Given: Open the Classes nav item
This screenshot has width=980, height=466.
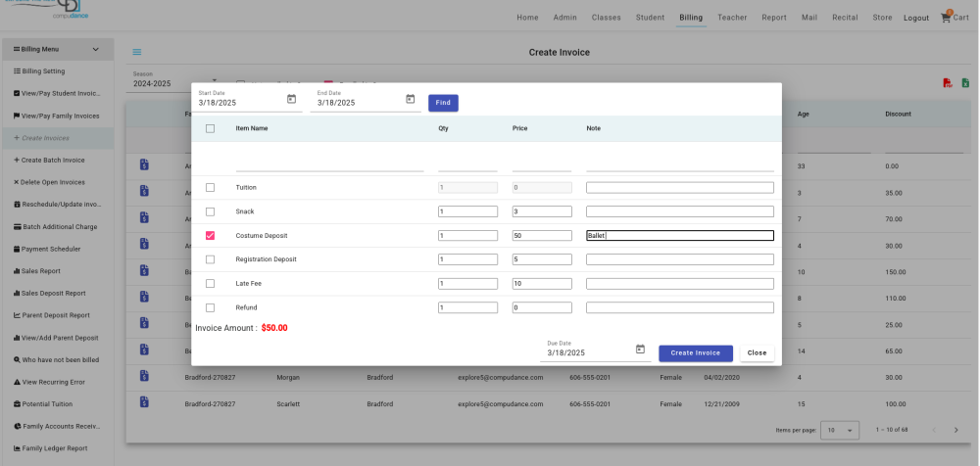Looking at the screenshot, I should click(x=607, y=18).
